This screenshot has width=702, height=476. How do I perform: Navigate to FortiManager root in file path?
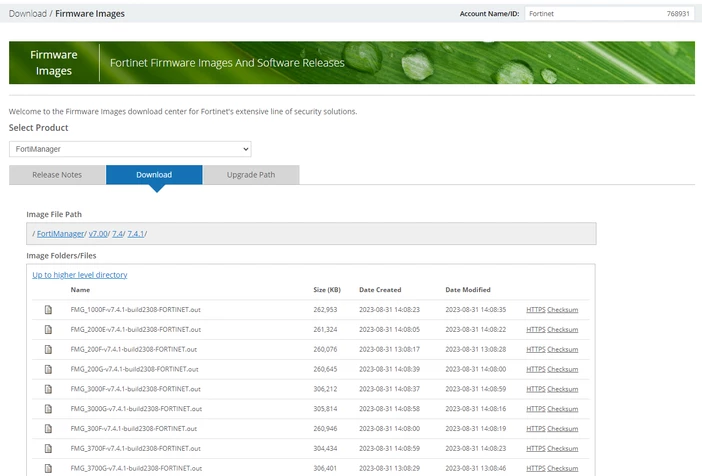pyautogui.click(x=60, y=234)
